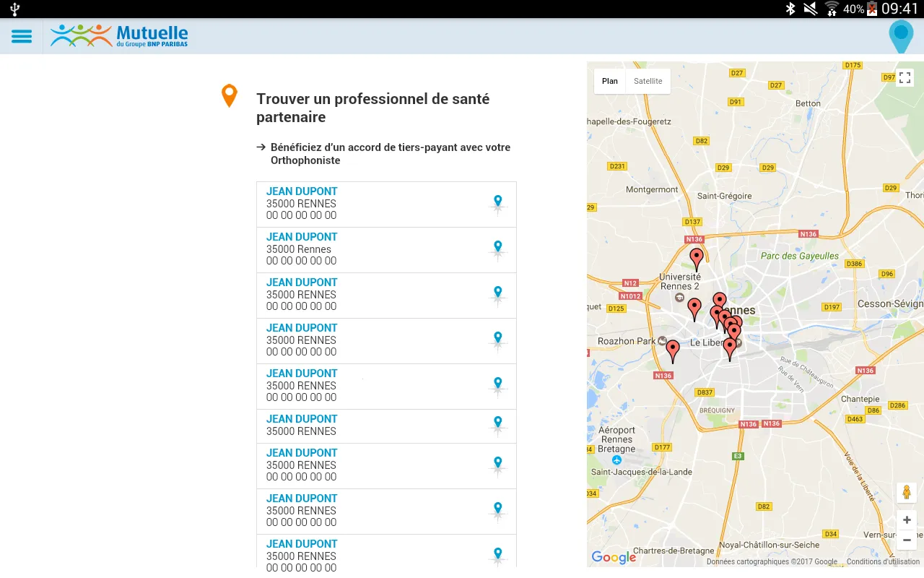
Task: Tap the blue geolocation pin in header
Action: pos(901,37)
